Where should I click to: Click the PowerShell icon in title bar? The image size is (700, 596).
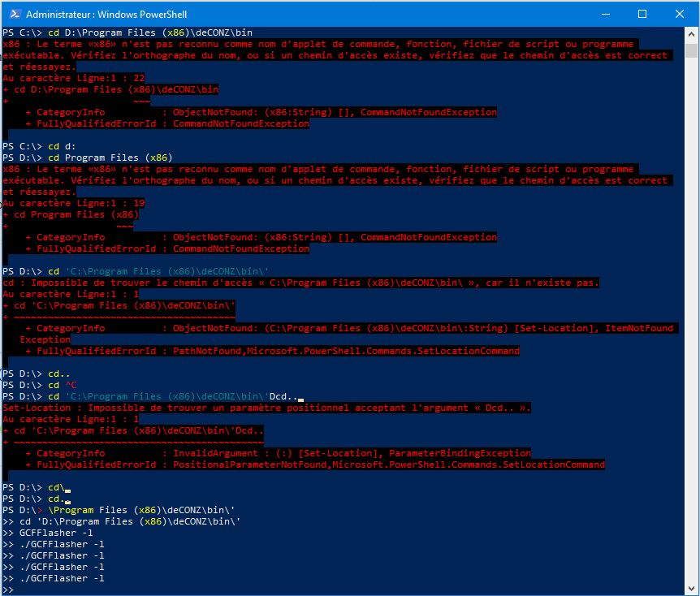[x=15, y=14]
